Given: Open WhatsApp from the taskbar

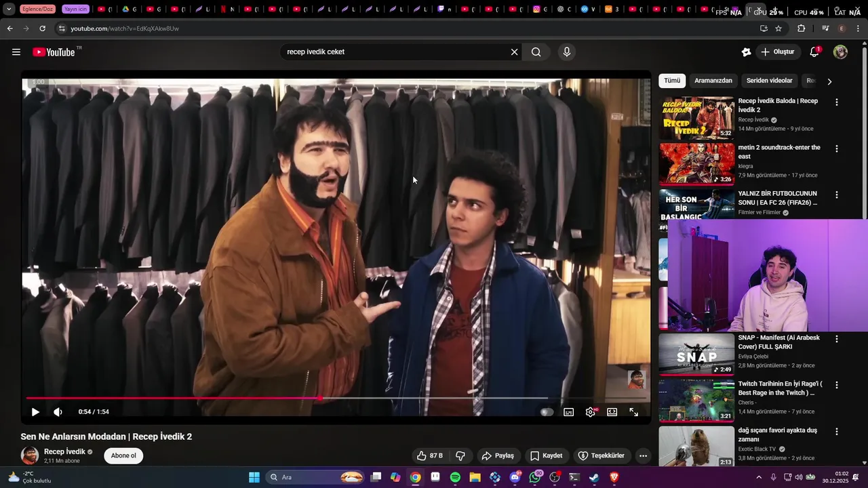Looking at the screenshot, I should 535,477.
